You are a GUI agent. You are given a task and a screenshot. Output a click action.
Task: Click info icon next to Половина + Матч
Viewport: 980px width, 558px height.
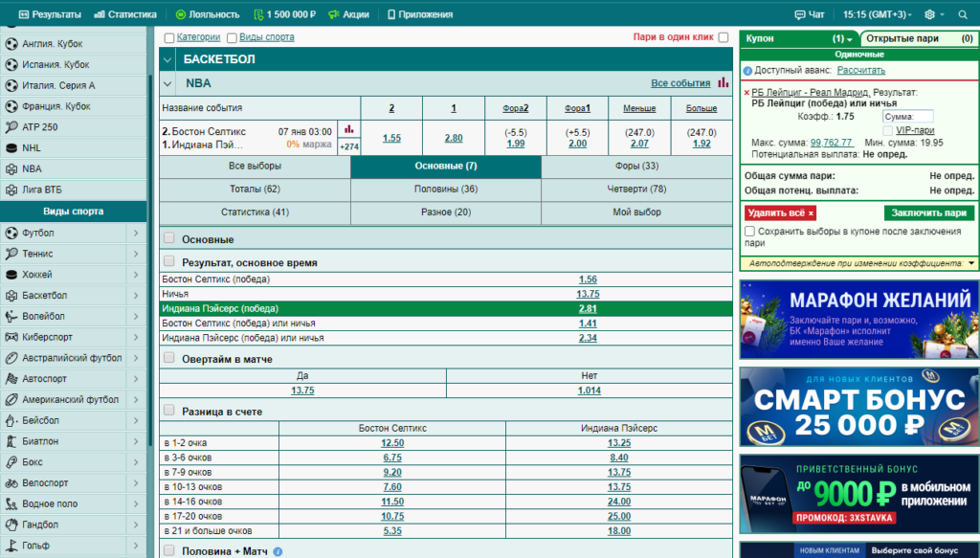278,551
